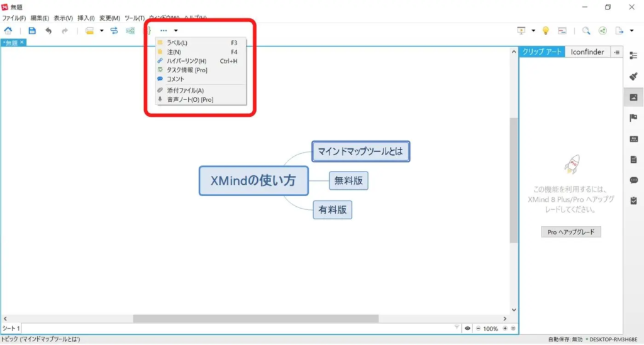Undo the last action
The height and width of the screenshot is (345, 644).
tap(48, 31)
